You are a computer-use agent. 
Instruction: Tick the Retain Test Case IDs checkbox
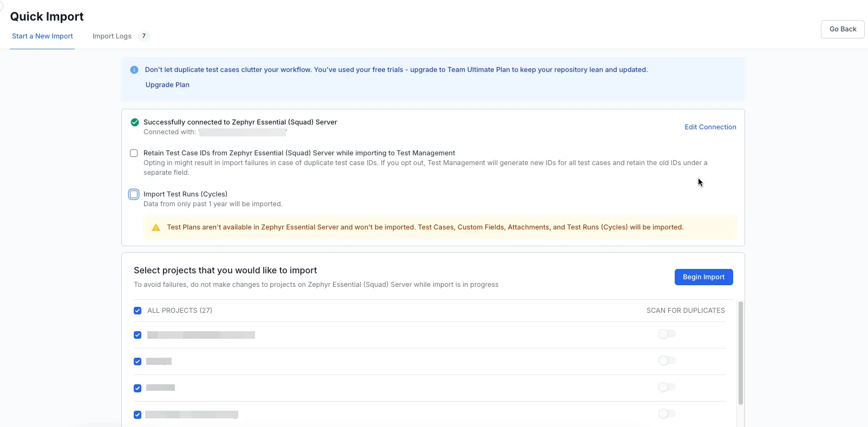[x=134, y=153]
